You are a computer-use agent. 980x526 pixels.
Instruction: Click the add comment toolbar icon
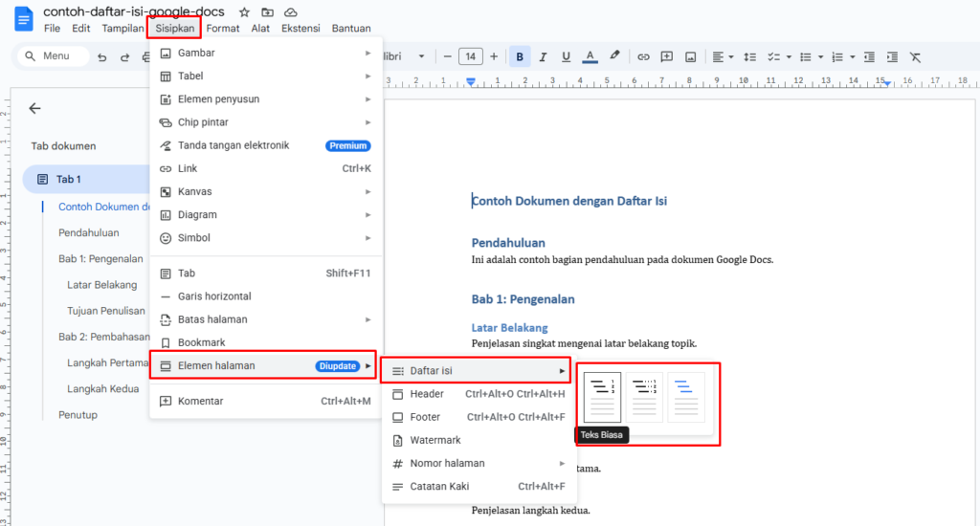(x=667, y=56)
